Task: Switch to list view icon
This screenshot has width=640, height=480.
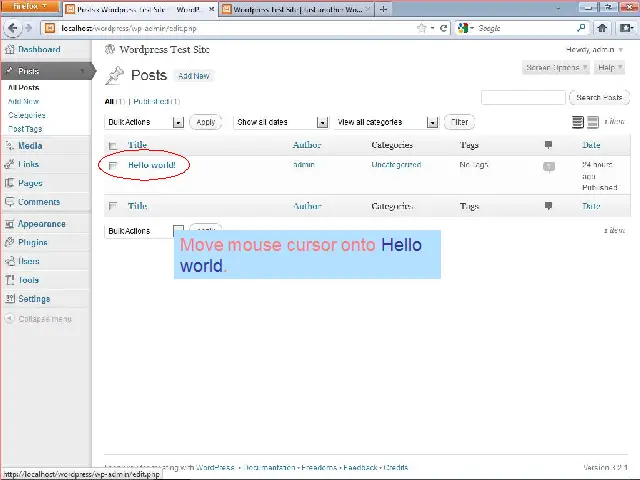Action: click(578, 122)
